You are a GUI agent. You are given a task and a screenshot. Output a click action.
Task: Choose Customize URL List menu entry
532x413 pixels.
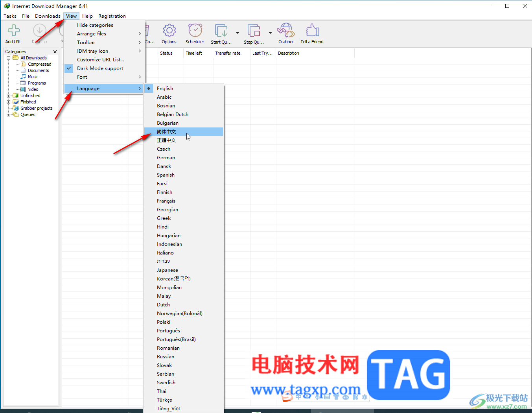coord(105,60)
